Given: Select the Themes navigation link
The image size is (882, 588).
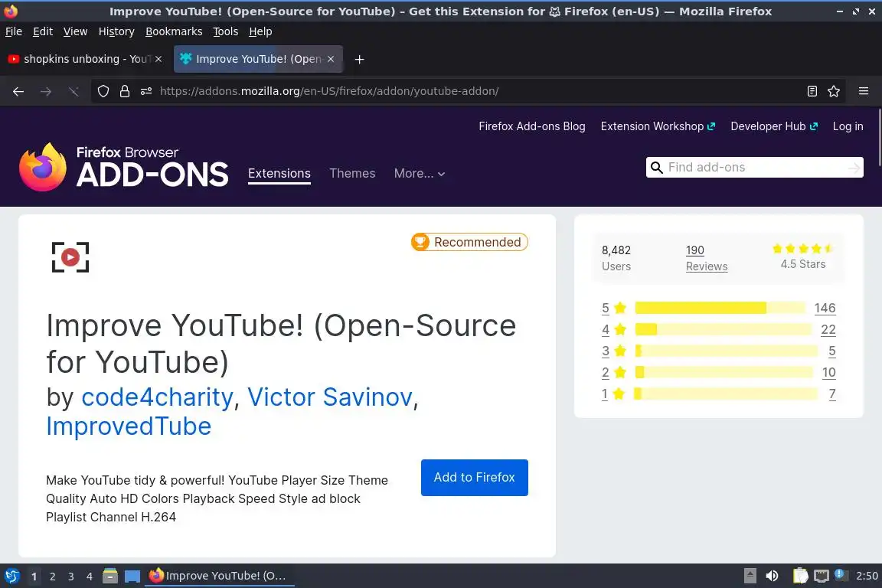Looking at the screenshot, I should (x=352, y=173).
